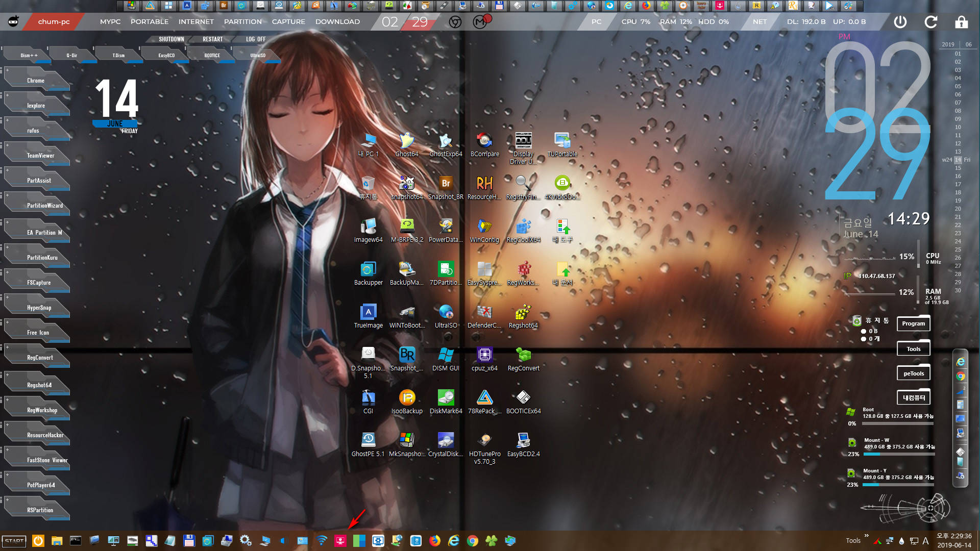Open BOOTICEx64 desktop icon
The height and width of the screenshot is (551, 980).
523,402
